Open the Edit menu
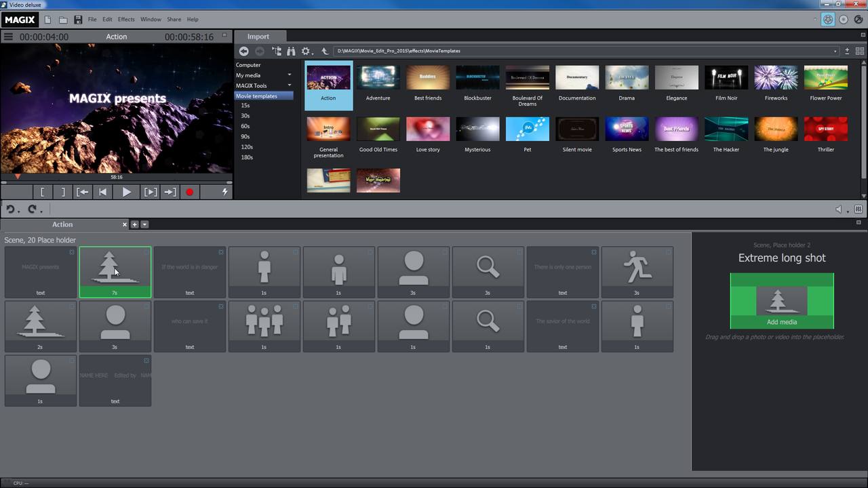The width and height of the screenshot is (868, 488). (107, 20)
